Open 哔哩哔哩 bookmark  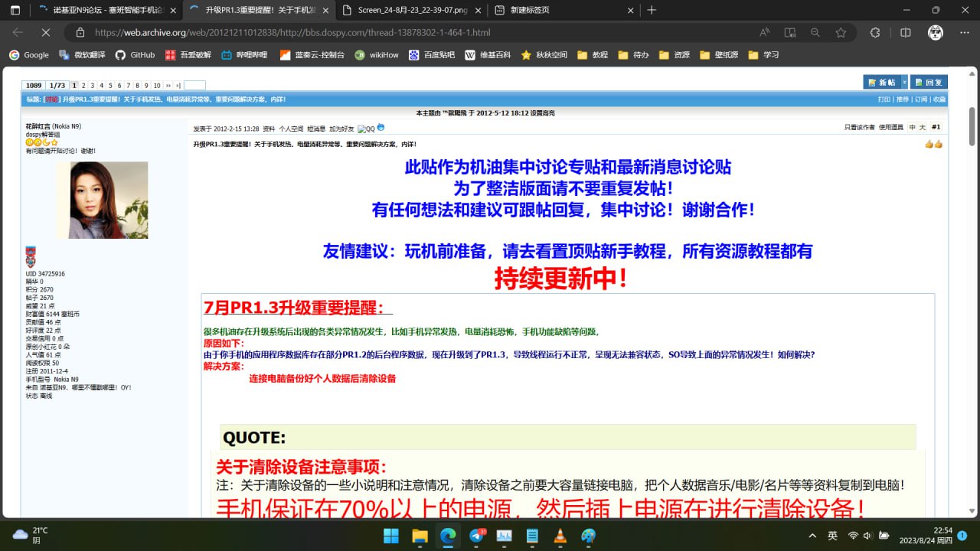[244, 55]
